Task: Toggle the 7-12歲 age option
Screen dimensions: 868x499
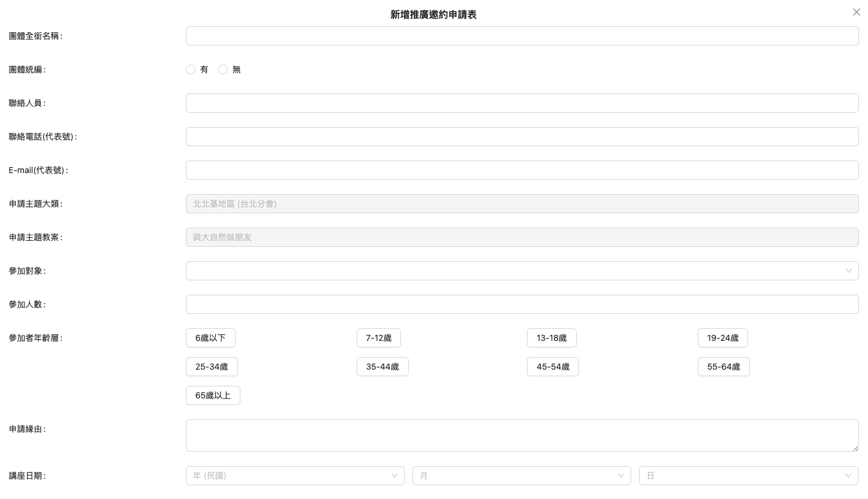Action: pos(378,338)
